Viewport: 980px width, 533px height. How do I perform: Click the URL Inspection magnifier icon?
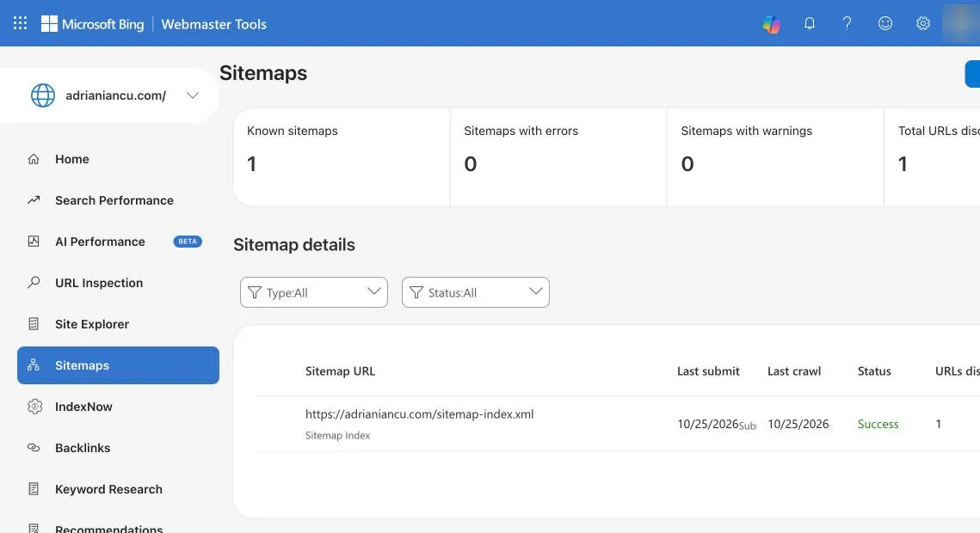34,283
